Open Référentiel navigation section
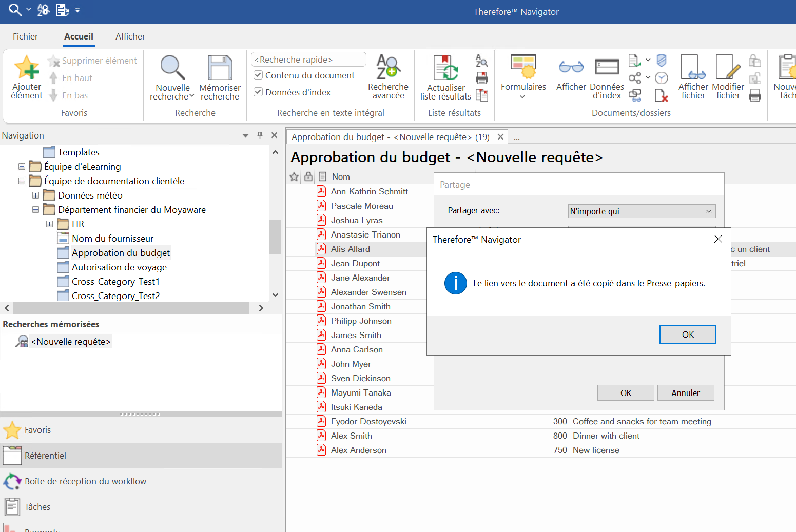The image size is (796, 532). (x=141, y=456)
